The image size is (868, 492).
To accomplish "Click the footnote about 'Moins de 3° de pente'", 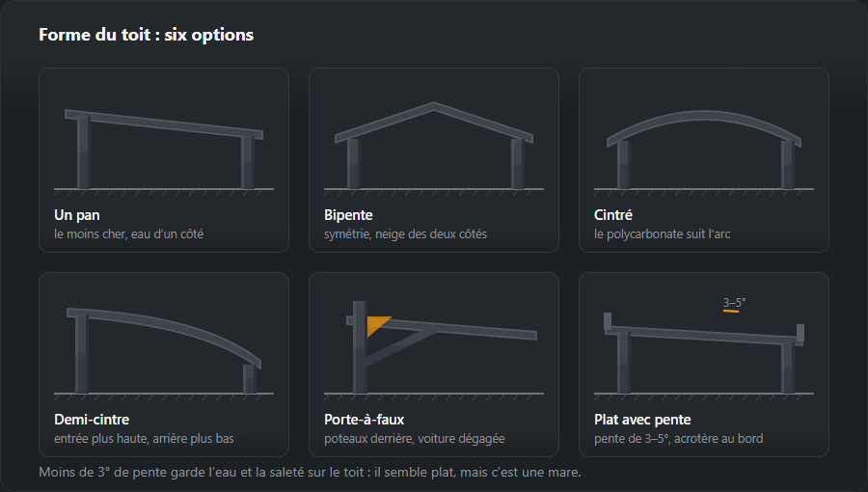I will click(310, 473).
